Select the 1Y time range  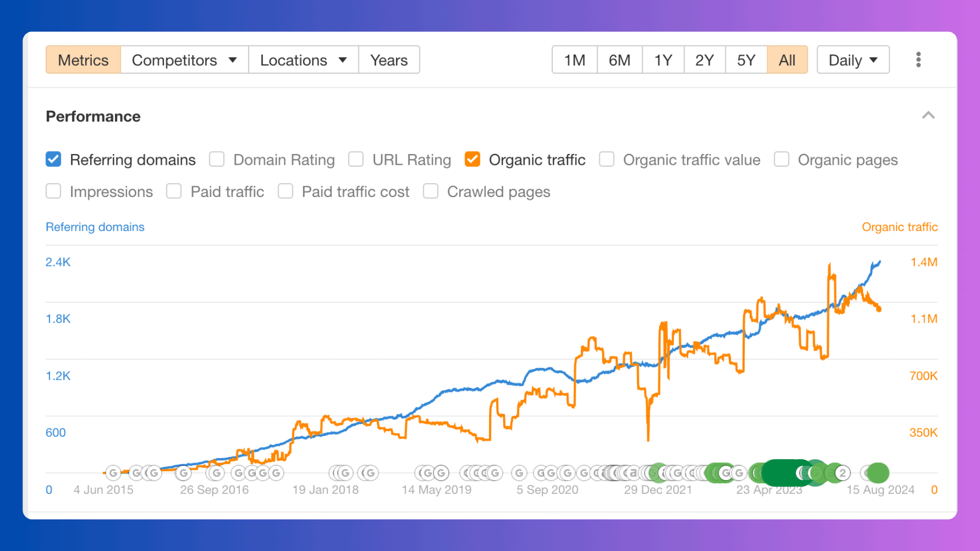(x=663, y=60)
